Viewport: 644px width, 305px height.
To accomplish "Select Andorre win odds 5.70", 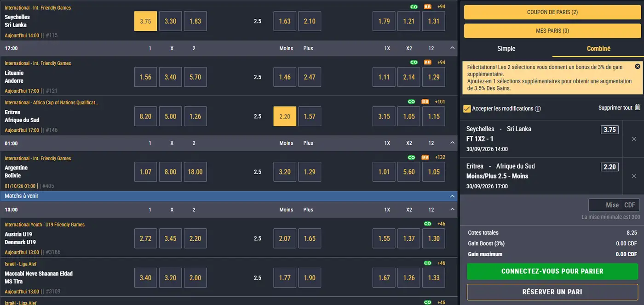I will pos(195,77).
